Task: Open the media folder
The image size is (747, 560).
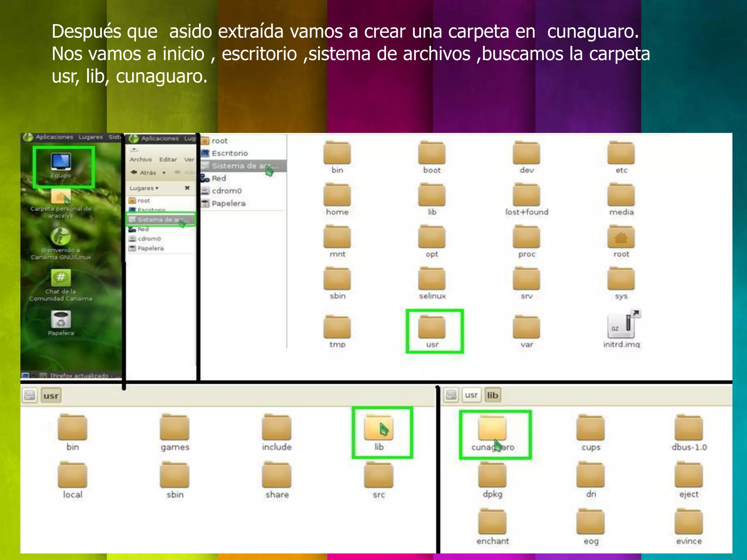Action: pos(621,199)
